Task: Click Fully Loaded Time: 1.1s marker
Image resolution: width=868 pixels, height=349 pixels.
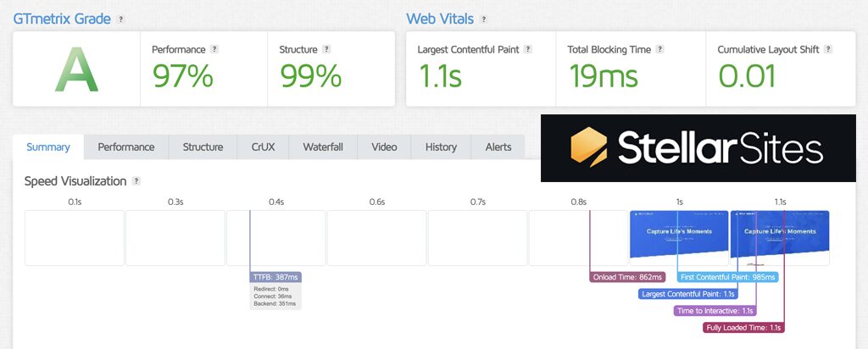Action: tap(743, 328)
